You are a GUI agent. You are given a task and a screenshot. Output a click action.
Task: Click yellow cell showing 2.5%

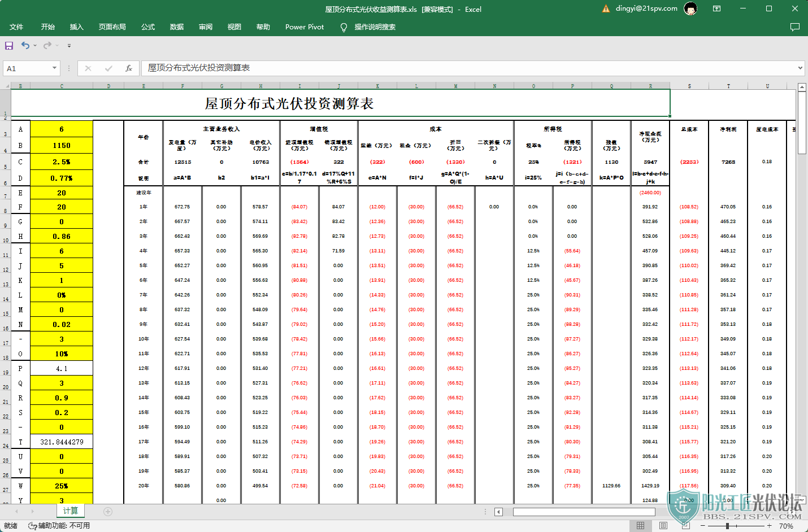point(62,162)
